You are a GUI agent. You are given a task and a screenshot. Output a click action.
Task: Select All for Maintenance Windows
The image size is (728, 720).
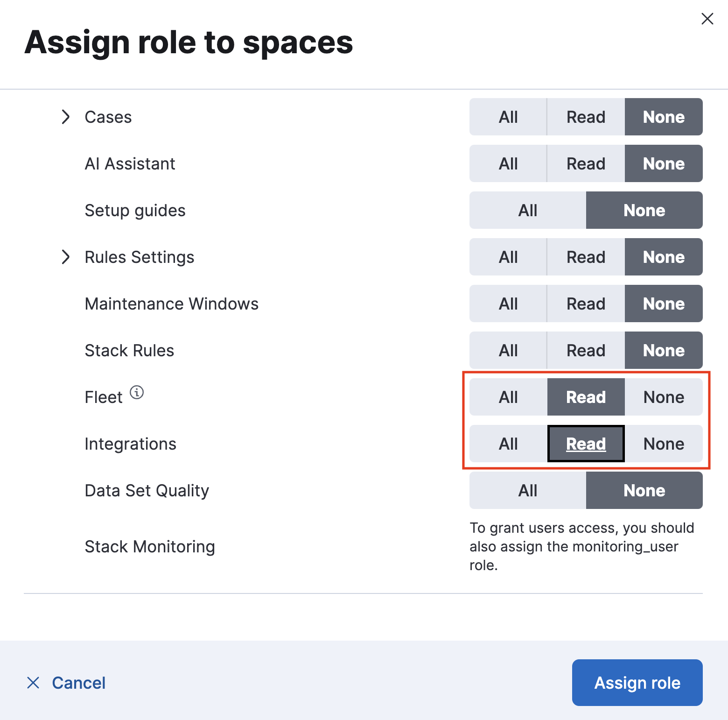coord(508,304)
